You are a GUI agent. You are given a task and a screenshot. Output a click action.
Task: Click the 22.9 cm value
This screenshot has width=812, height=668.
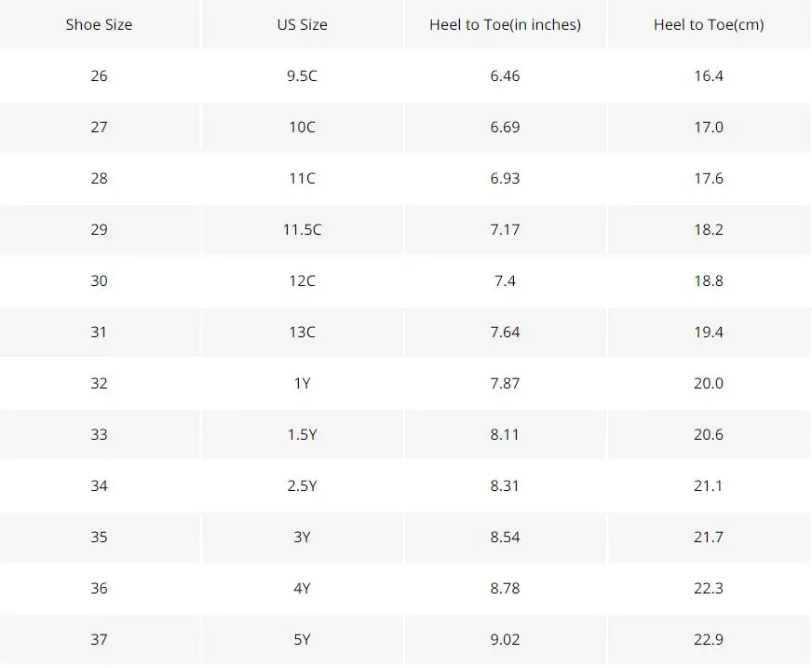tap(709, 639)
